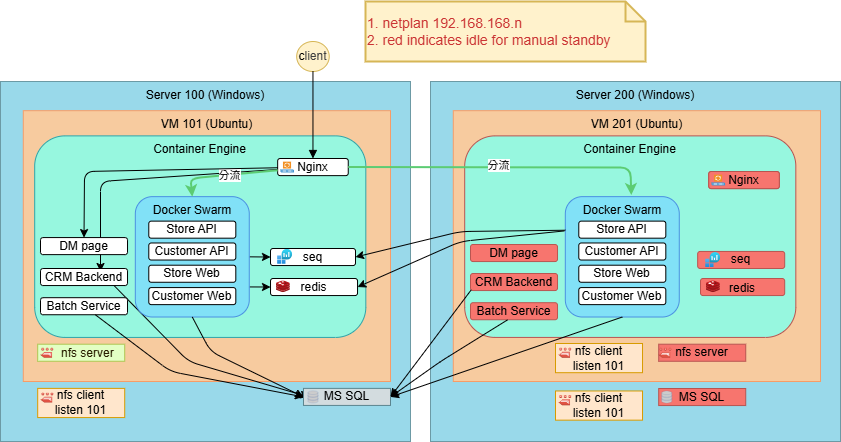Image resolution: width=841 pixels, height=442 pixels.
Task: Select the red nfs server icon
Action: 666,352
